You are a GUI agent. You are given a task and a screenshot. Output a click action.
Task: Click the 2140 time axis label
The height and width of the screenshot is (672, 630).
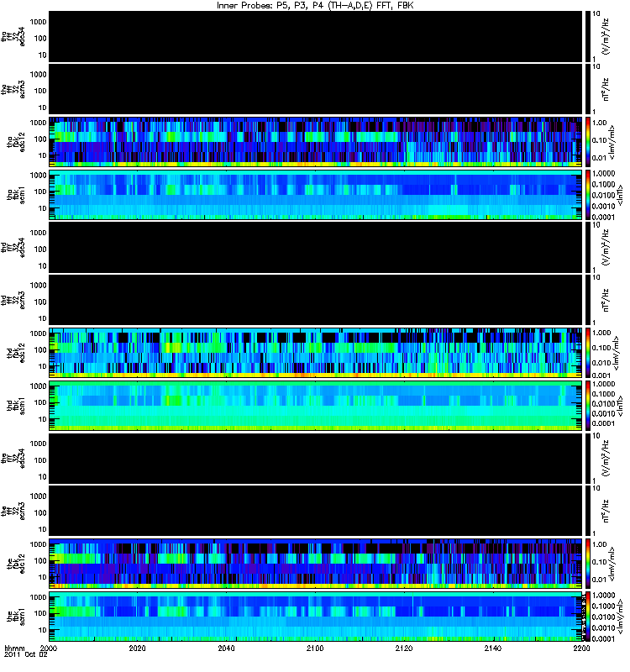[493, 648]
